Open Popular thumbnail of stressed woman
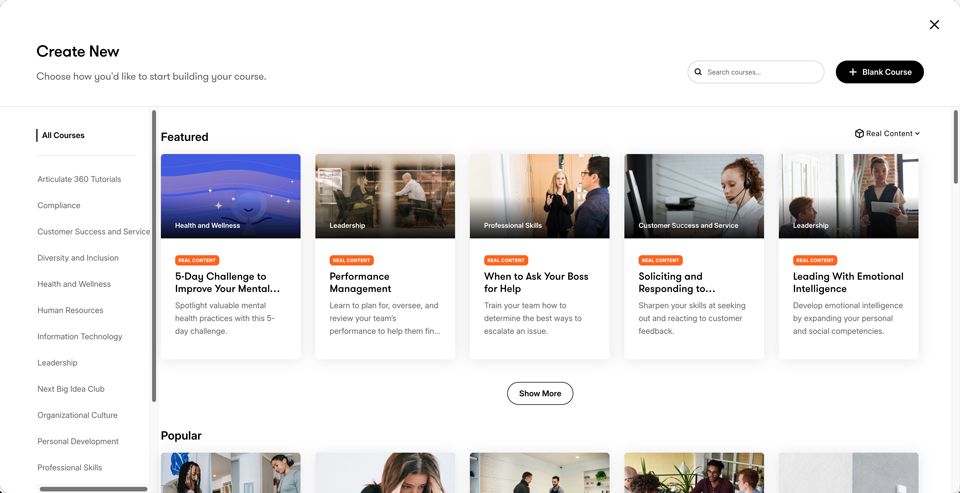 coord(385,473)
